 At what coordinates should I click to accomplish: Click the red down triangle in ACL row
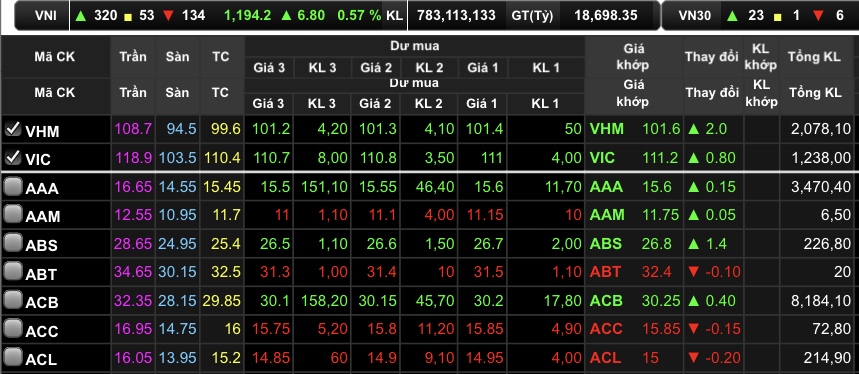[x=694, y=358]
